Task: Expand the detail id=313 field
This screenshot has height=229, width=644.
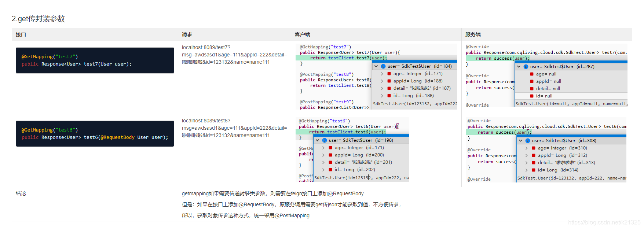Action: tap(527, 163)
